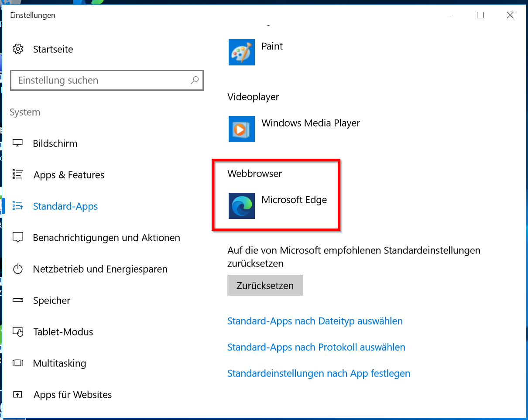Open the Speicher settings
The image size is (528, 420).
[51, 300]
